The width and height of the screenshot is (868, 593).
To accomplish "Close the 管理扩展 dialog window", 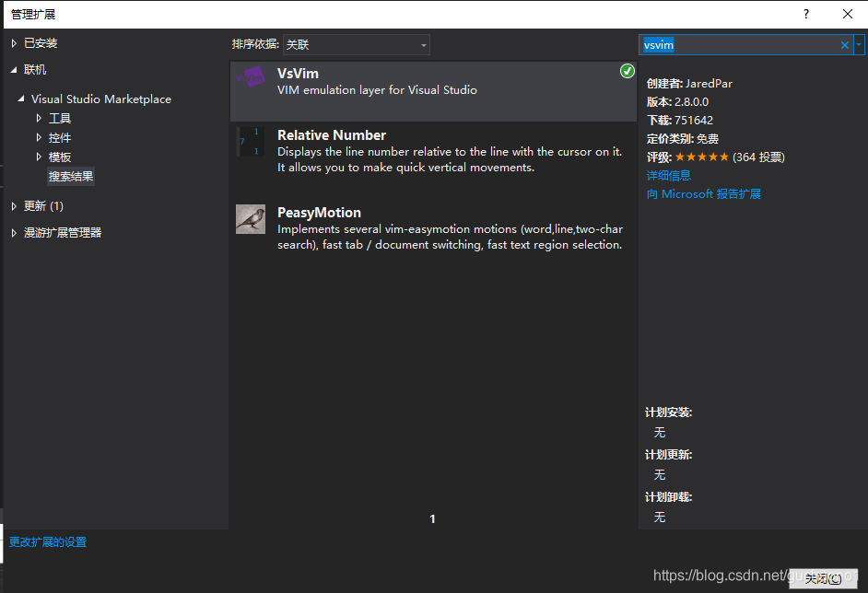I will click(x=848, y=14).
